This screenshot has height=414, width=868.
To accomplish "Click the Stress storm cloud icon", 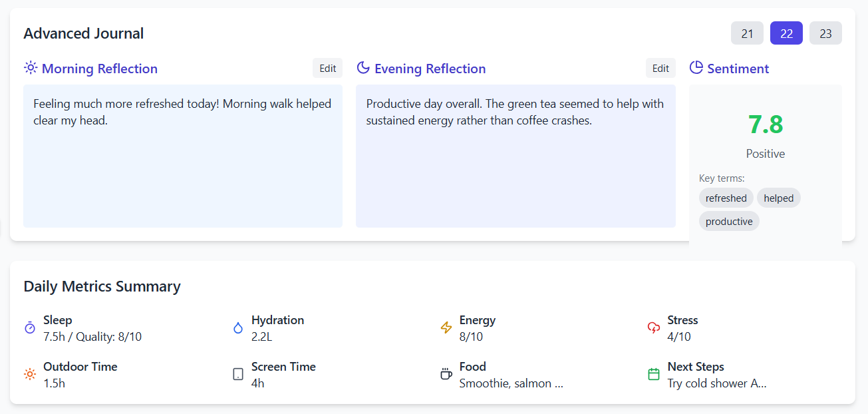I will click(x=654, y=327).
